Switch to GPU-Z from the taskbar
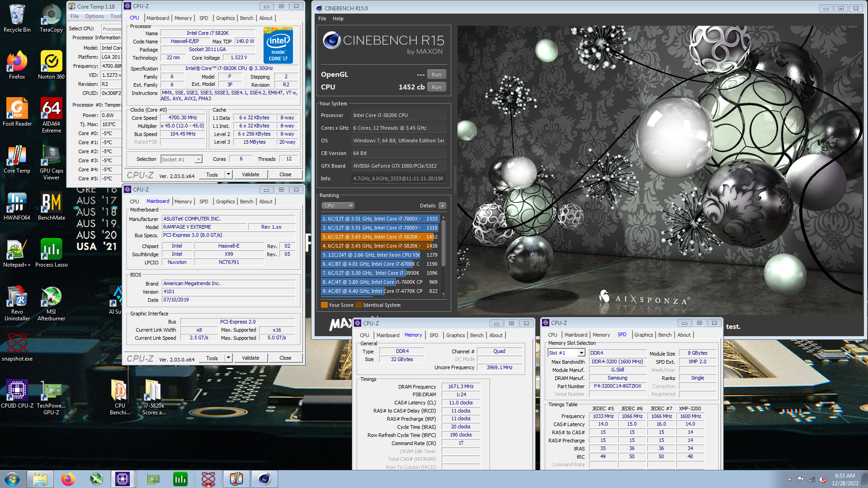868x488 pixels. [x=152, y=479]
